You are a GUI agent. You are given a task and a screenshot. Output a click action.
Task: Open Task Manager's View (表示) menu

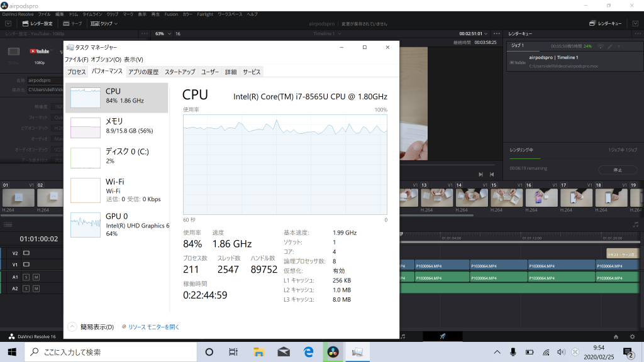[133, 60]
